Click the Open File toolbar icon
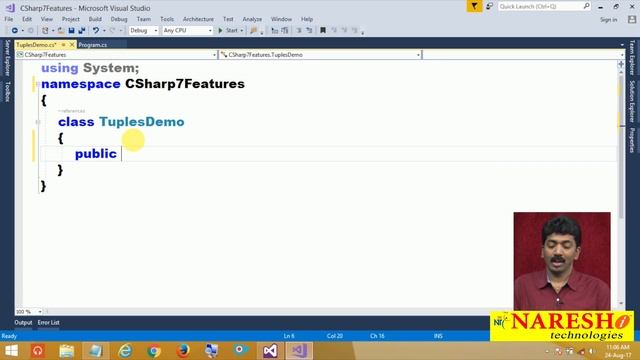This screenshot has width=640, height=360. [61, 31]
